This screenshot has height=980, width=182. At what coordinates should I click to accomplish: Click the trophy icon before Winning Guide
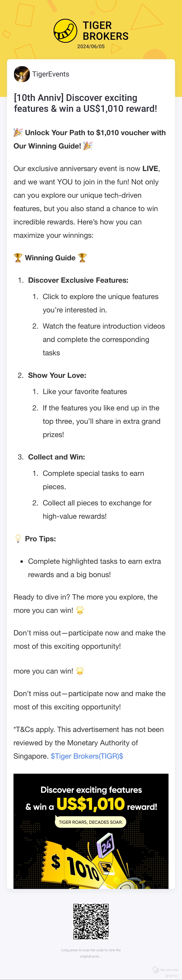tap(18, 258)
